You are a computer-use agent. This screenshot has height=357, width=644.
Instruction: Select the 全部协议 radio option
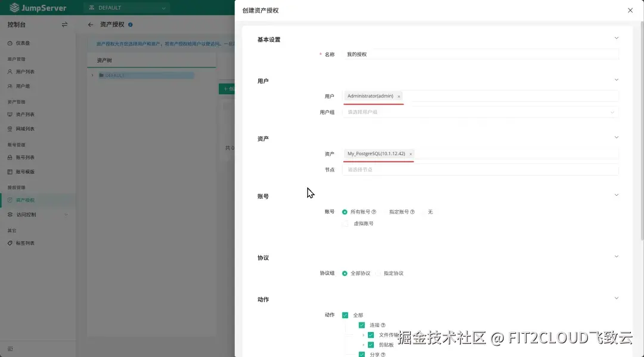[x=345, y=273]
